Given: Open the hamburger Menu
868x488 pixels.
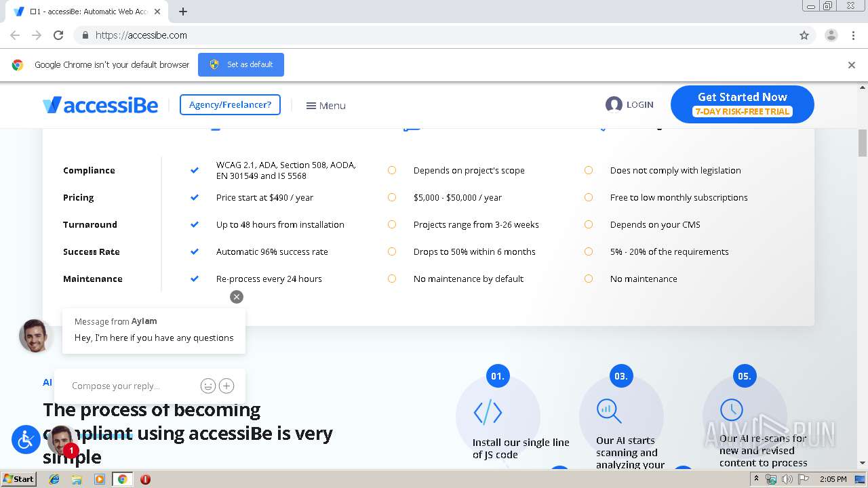Looking at the screenshot, I should pyautogui.click(x=325, y=106).
